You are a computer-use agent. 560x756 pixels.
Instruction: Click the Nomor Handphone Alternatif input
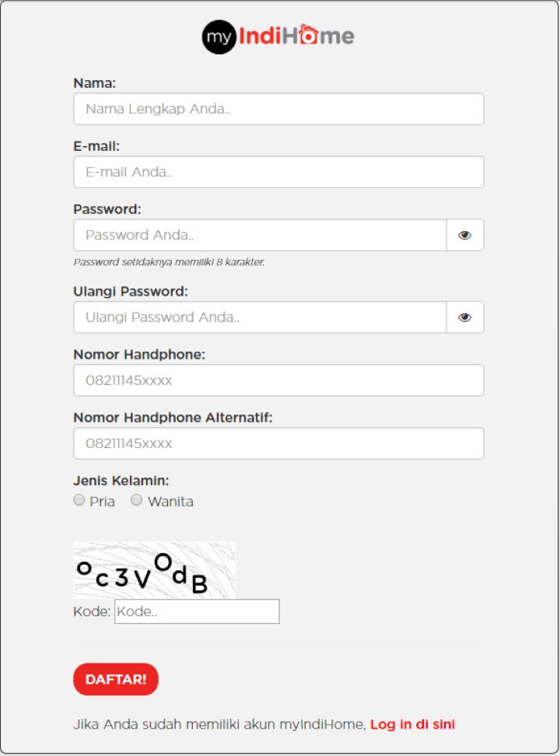278,443
